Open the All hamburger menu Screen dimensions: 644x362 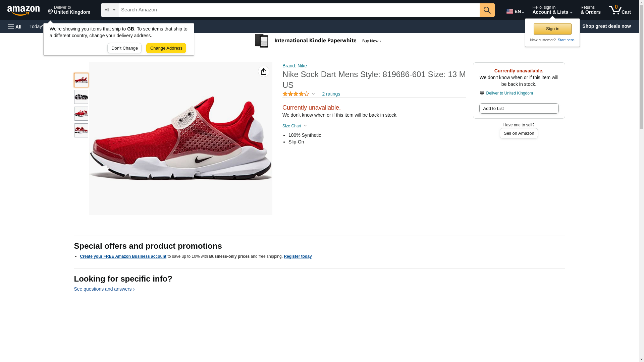(x=15, y=26)
